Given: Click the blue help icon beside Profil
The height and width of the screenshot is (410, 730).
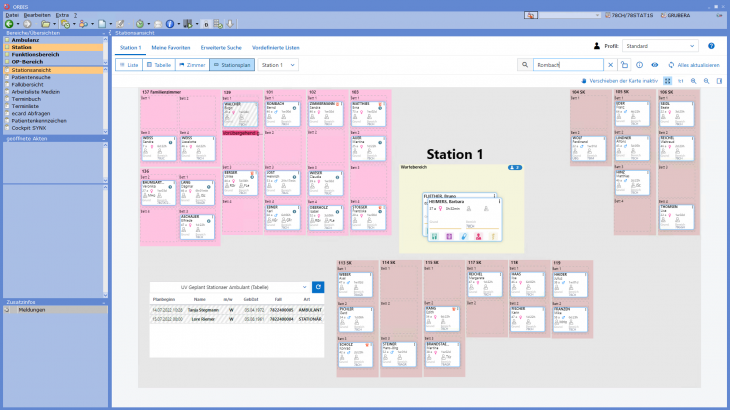Looking at the screenshot, I should pyautogui.click(x=711, y=46).
